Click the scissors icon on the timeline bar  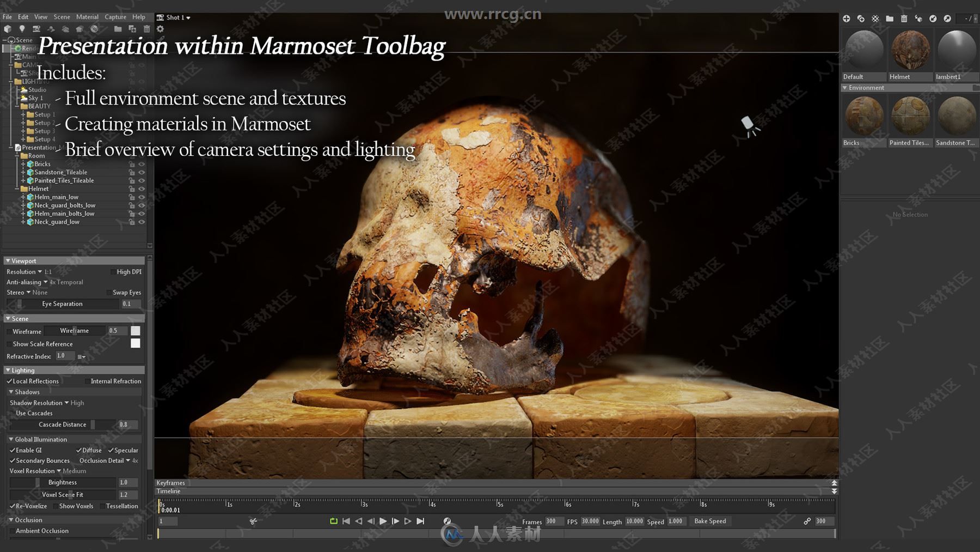[253, 521]
